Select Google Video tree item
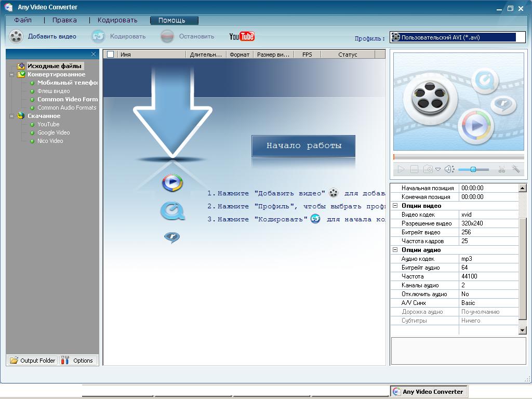This screenshot has height=399, width=532. (x=54, y=132)
